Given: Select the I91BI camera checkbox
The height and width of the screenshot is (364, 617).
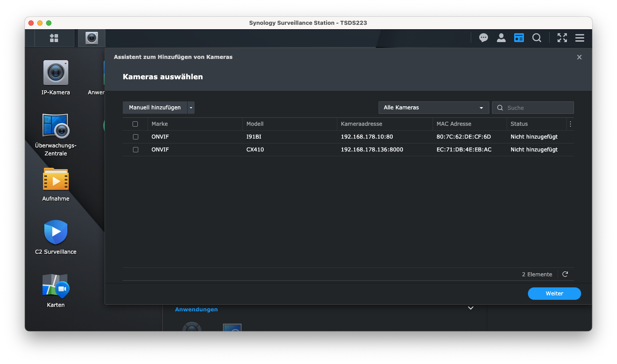Looking at the screenshot, I should point(135,137).
